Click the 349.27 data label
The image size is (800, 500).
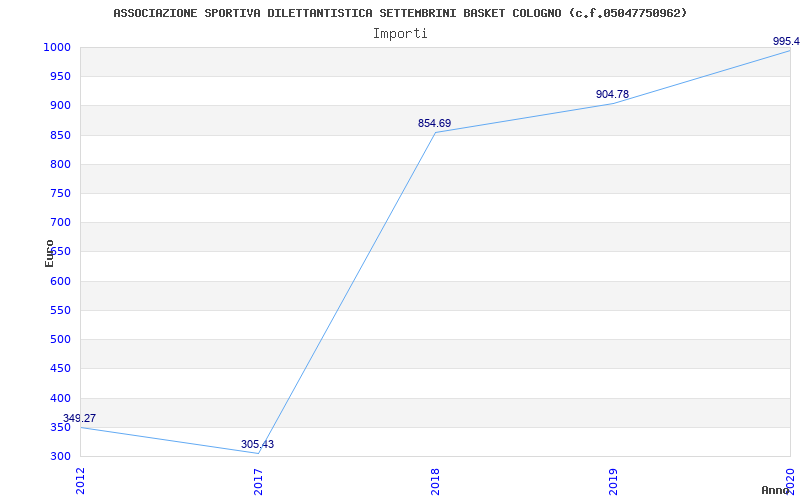click(80, 418)
